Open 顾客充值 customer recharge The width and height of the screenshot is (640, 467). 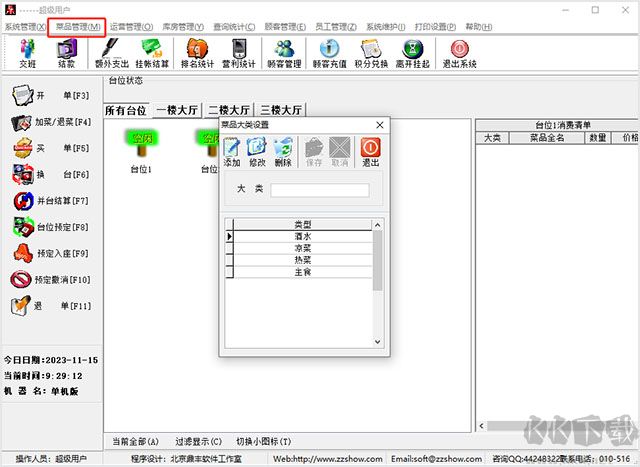pos(330,53)
